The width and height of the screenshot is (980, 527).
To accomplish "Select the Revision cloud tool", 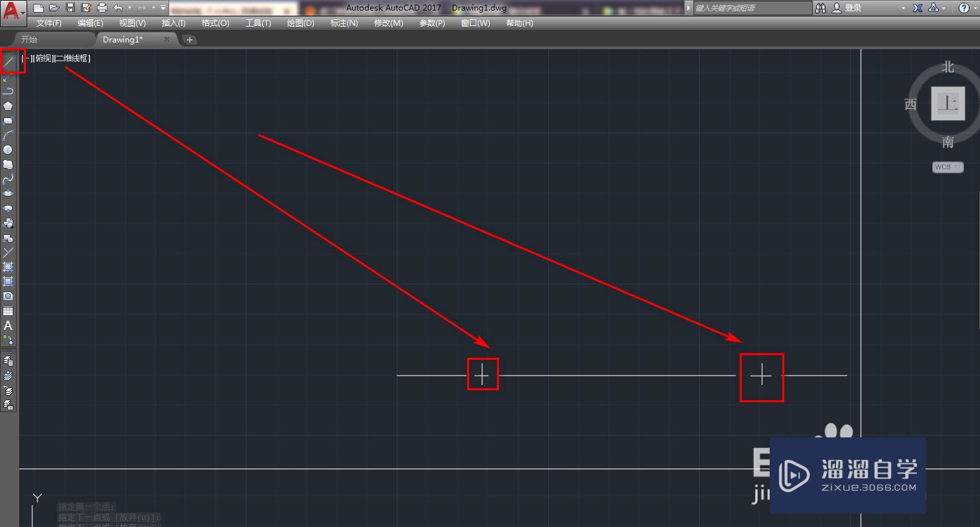I will point(8,165).
